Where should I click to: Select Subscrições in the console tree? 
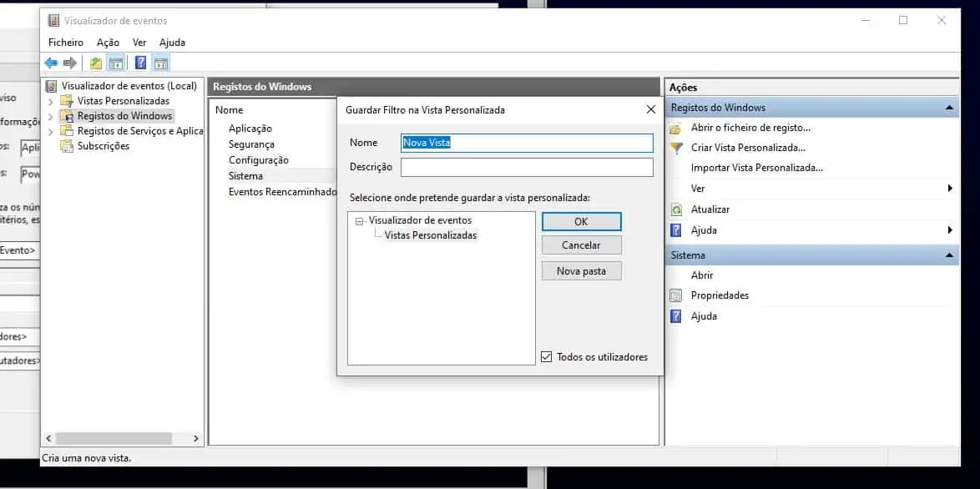pyautogui.click(x=104, y=145)
